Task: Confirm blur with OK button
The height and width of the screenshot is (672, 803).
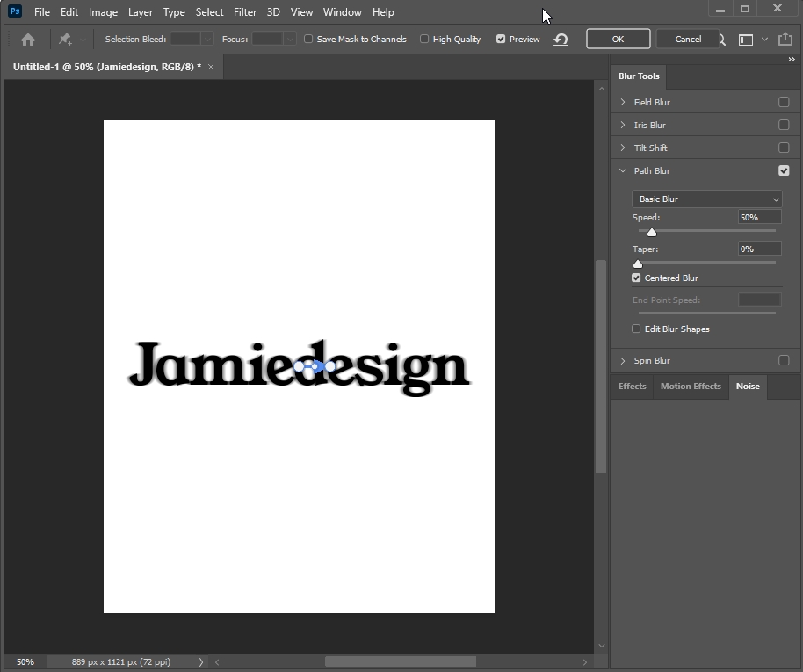Action: pyautogui.click(x=619, y=39)
